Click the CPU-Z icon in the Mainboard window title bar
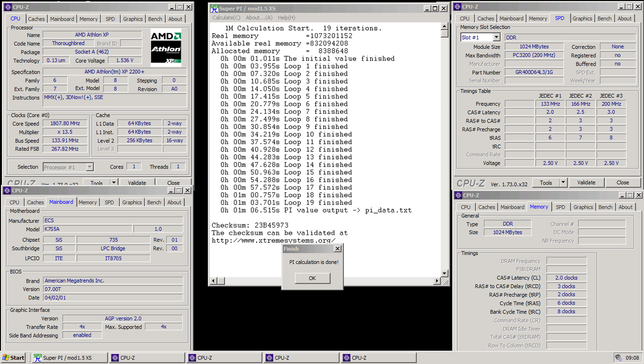 [x=7, y=190]
